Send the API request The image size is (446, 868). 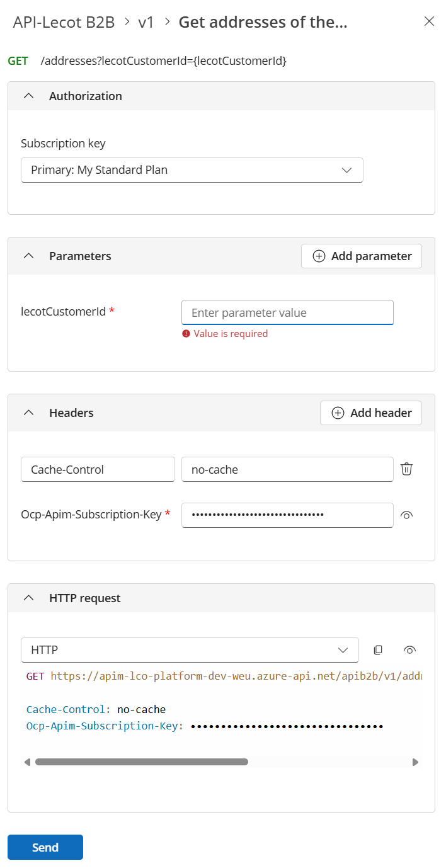pyautogui.click(x=45, y=847)
